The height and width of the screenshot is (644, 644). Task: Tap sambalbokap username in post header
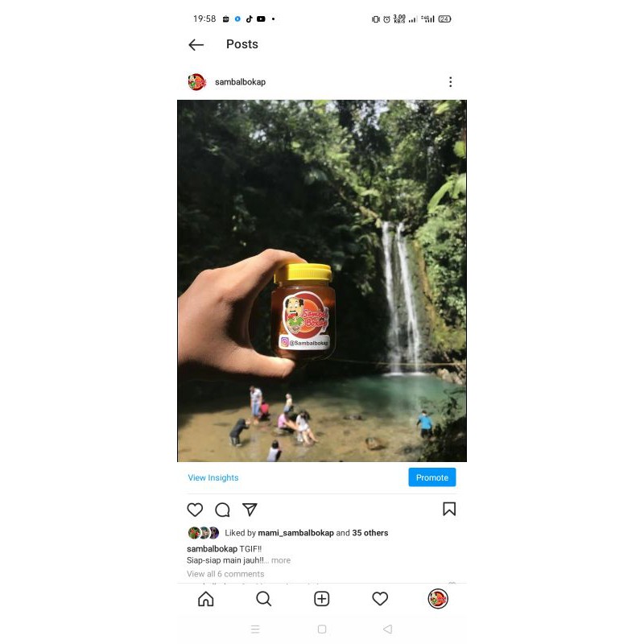[240, 82]
